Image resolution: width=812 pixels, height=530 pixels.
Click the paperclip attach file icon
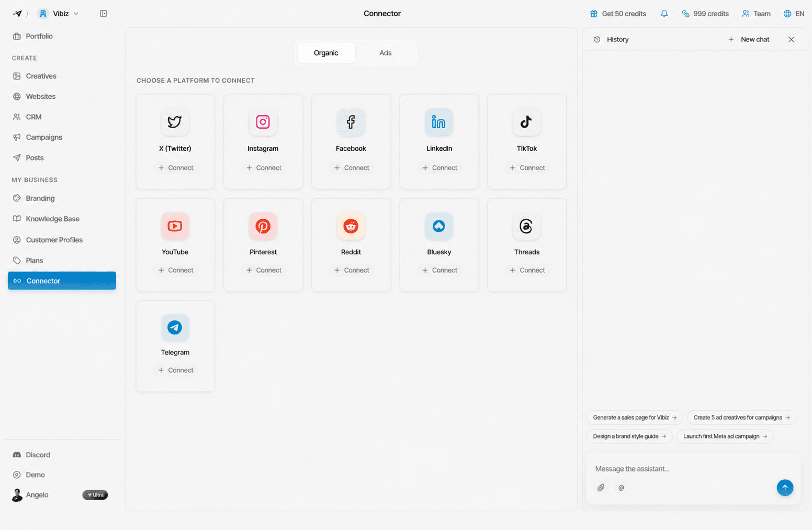[x=601, y=488]
